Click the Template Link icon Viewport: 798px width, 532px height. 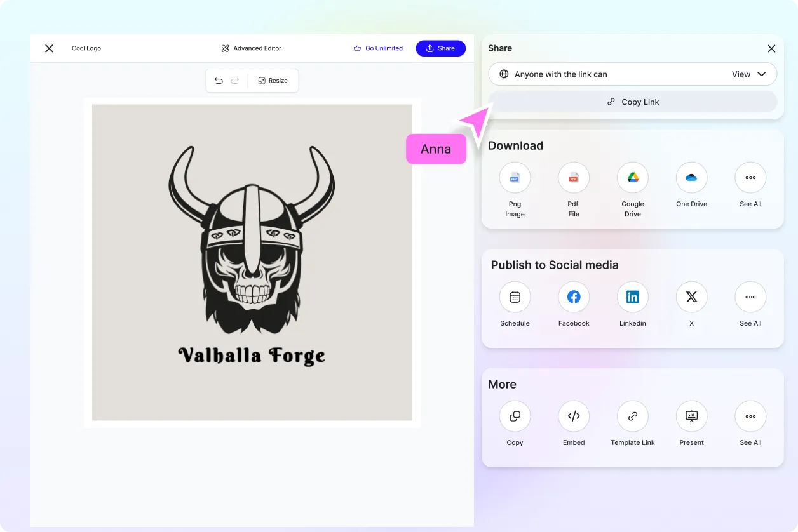633,416
